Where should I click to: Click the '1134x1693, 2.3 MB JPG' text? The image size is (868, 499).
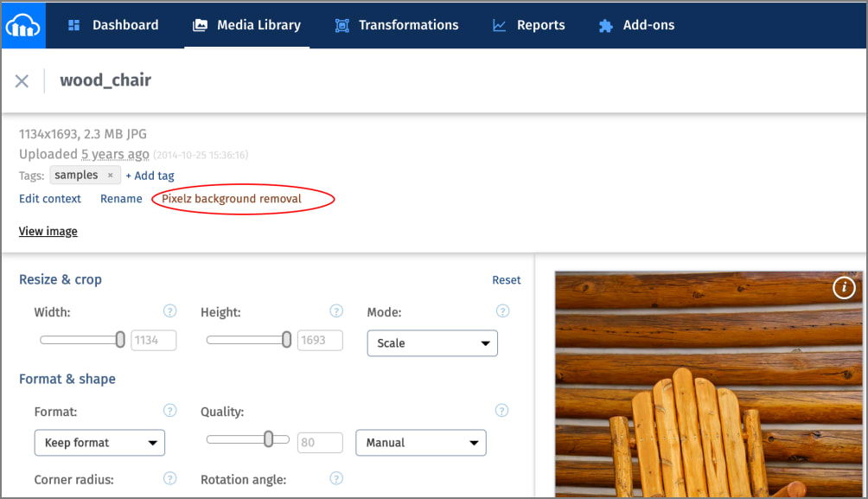click(x=83, y=134)
